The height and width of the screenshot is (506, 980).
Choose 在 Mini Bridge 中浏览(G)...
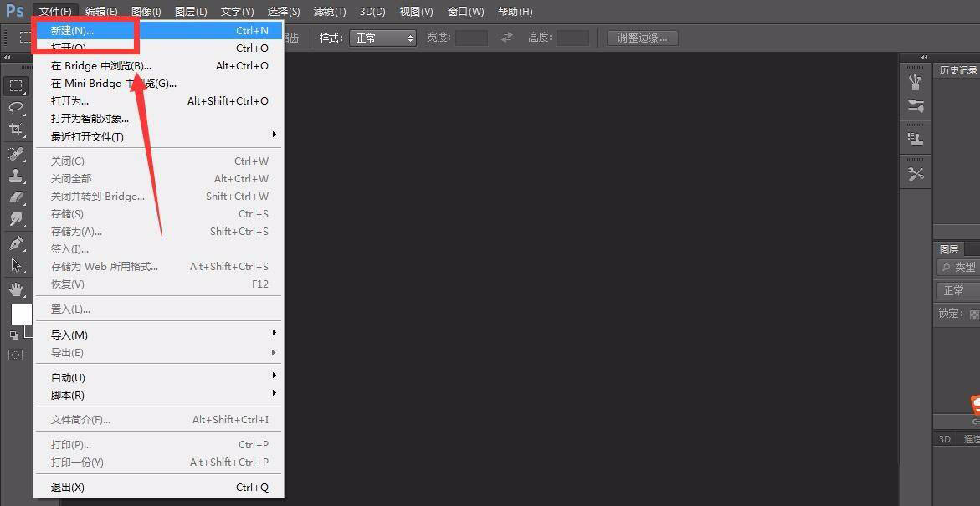coord(158,83)
